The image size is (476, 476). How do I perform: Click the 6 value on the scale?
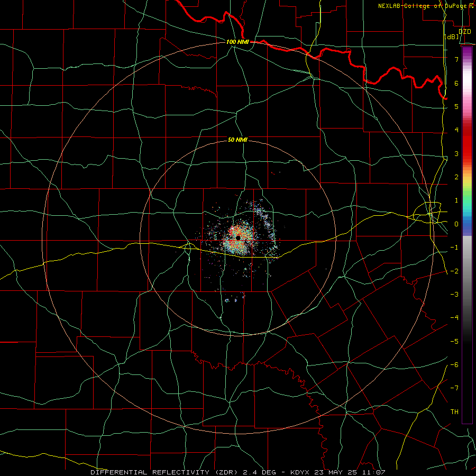[456, 83]
